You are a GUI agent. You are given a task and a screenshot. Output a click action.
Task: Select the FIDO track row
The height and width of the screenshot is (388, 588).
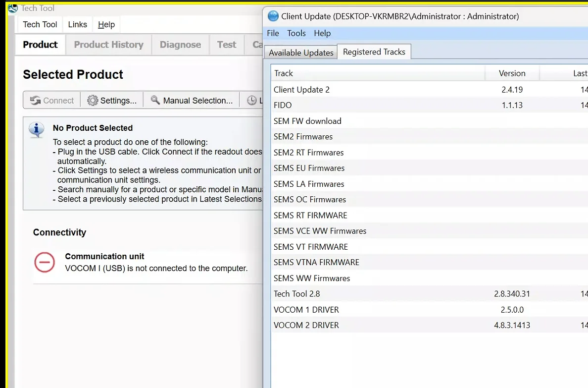point(430,105)
